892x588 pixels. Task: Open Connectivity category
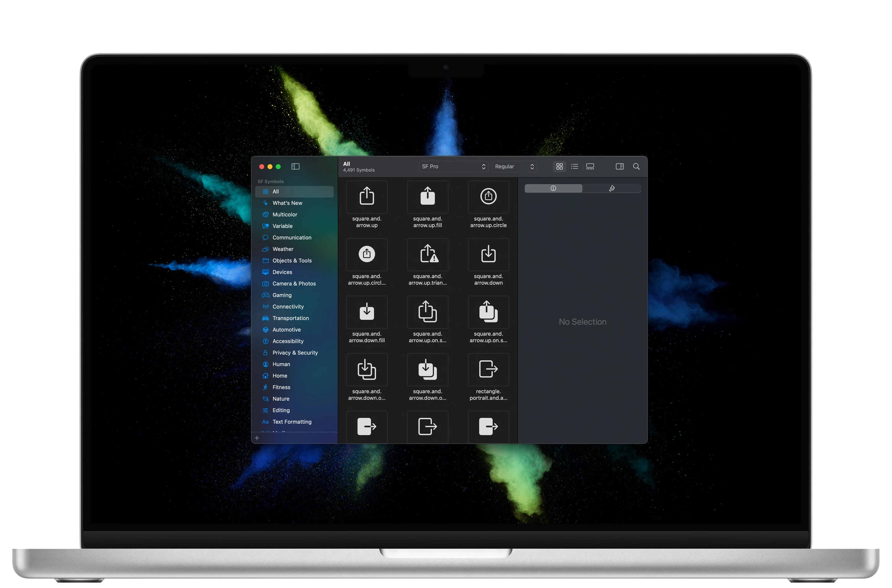pyautogui.click(x=294, y=307)
